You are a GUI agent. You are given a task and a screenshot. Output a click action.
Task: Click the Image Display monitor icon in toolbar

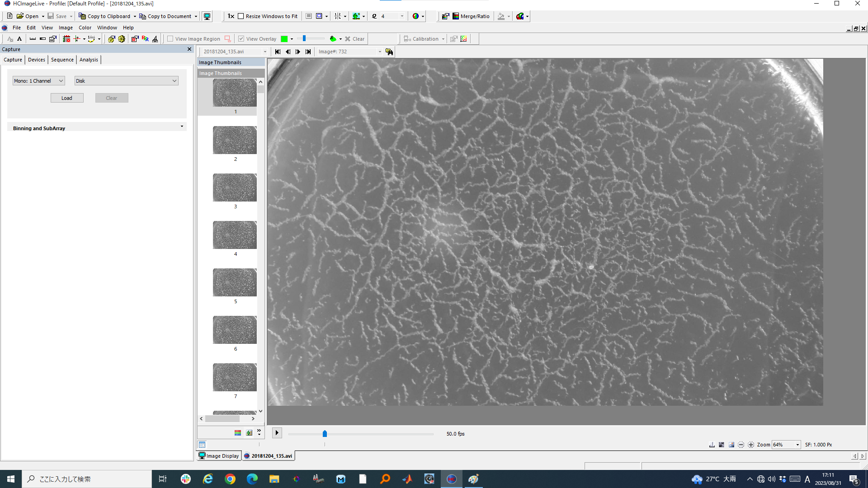tap(207, 16)
